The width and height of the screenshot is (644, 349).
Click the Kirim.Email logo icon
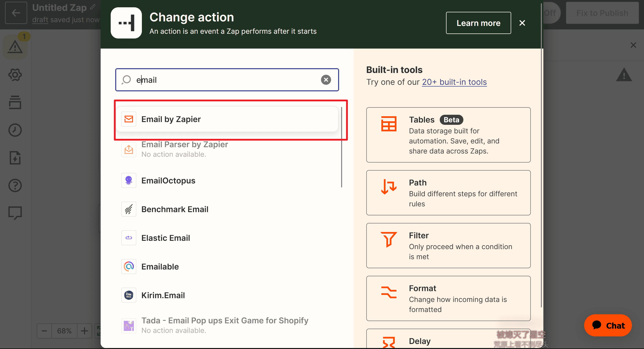point(129,295)
